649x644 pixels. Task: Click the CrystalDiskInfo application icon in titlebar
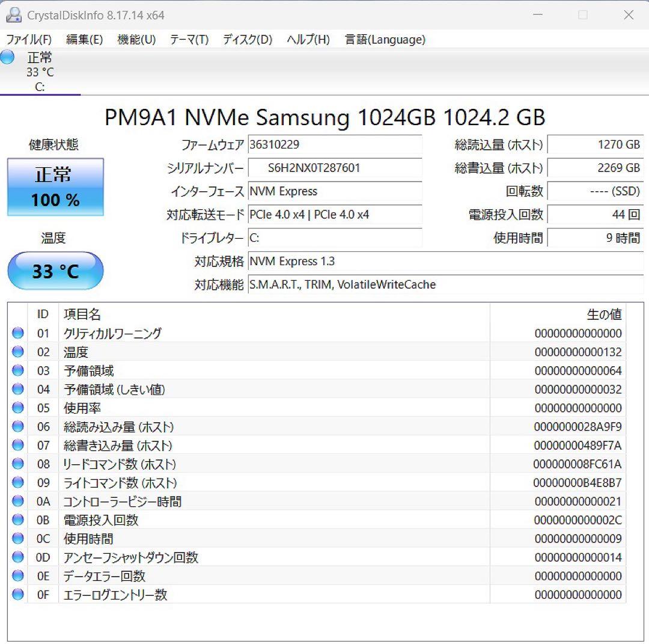point(13,14)
